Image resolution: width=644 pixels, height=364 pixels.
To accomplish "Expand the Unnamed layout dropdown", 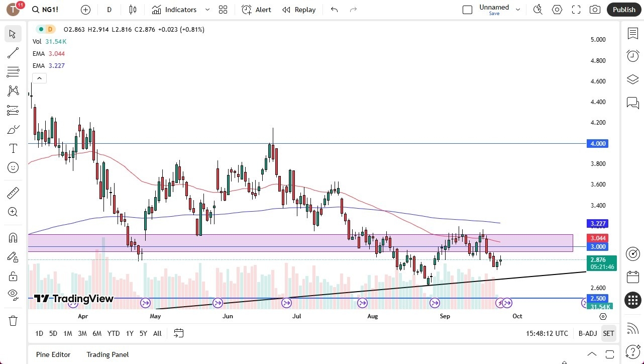I will point(518,8).
